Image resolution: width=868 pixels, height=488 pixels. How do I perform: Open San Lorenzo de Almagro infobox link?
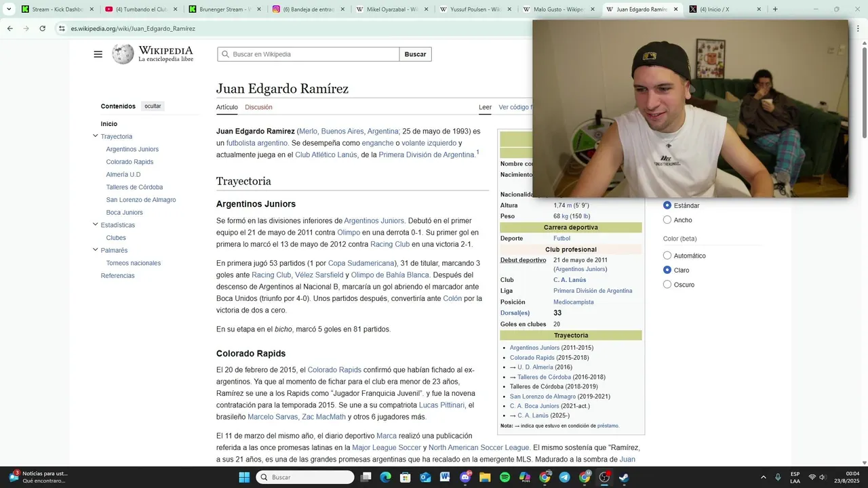click(542, 396)
